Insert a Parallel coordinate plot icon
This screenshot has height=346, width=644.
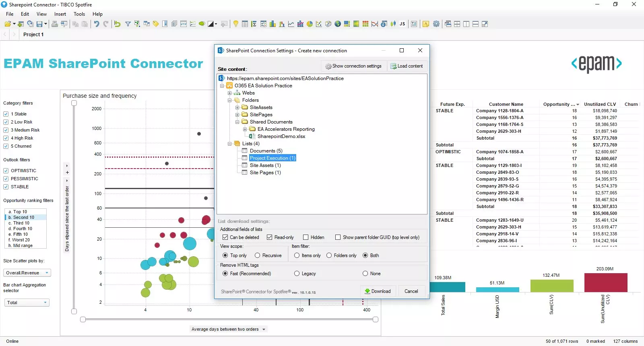[375, 24]
